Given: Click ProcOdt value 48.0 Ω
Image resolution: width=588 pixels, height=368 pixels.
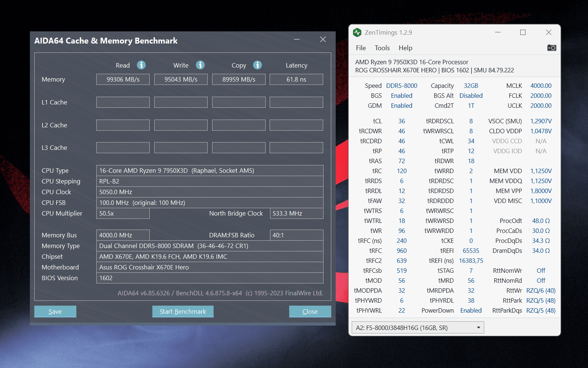Looking at the screenshot, I should 541,221.
